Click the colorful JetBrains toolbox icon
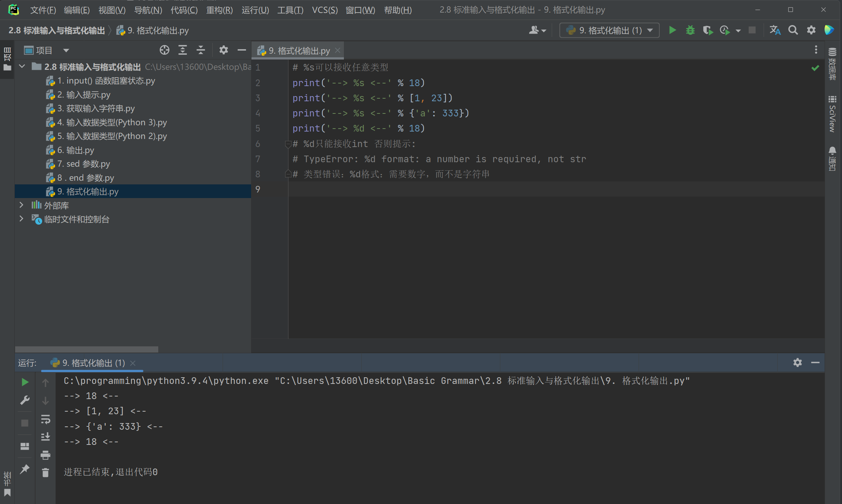This screenshot has height=504, width=842. pyautogui.click(x=829, y=30)
